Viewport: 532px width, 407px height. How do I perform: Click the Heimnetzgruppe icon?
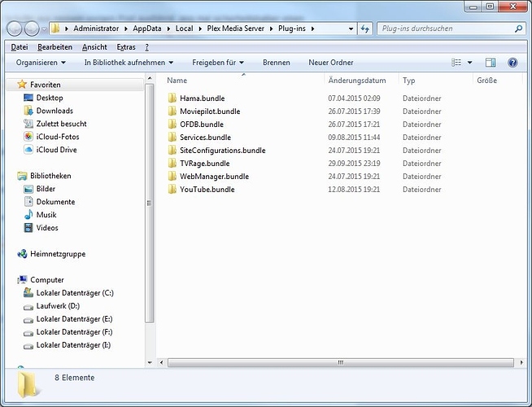(x=23, y=254)
